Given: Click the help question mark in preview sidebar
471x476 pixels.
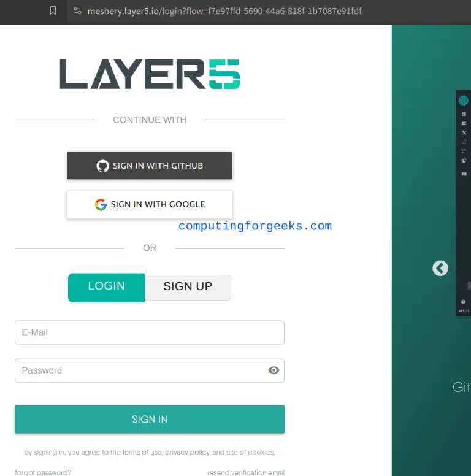Looking at the screenshot, I should (464, 302).
